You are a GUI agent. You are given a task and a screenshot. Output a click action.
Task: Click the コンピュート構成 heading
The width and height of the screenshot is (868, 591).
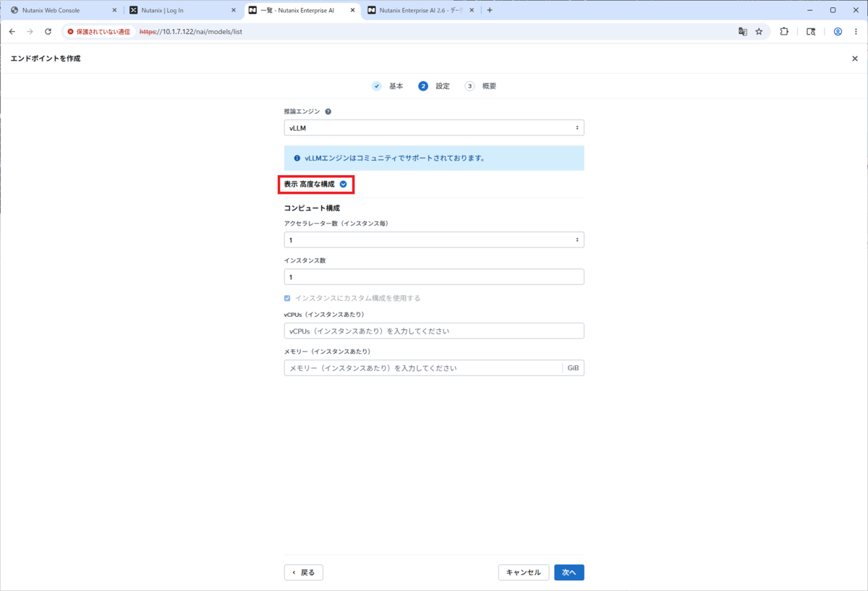click(x=312, y=208)
